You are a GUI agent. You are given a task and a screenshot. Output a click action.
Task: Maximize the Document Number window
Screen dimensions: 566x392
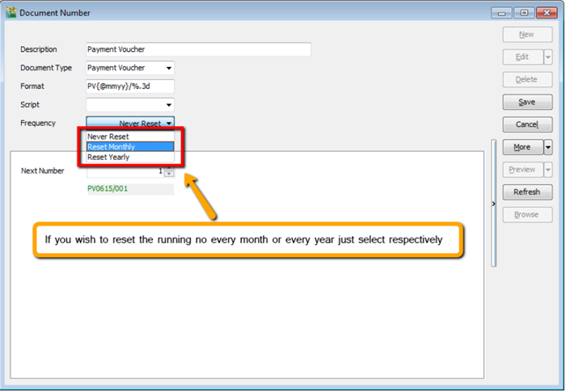click(522, 13)
